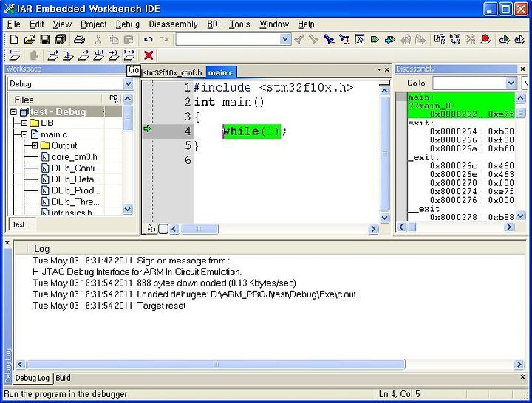Screen dimensions: 532x403
Task: Expand the Output folder in workspace tree
Action: 35,145
